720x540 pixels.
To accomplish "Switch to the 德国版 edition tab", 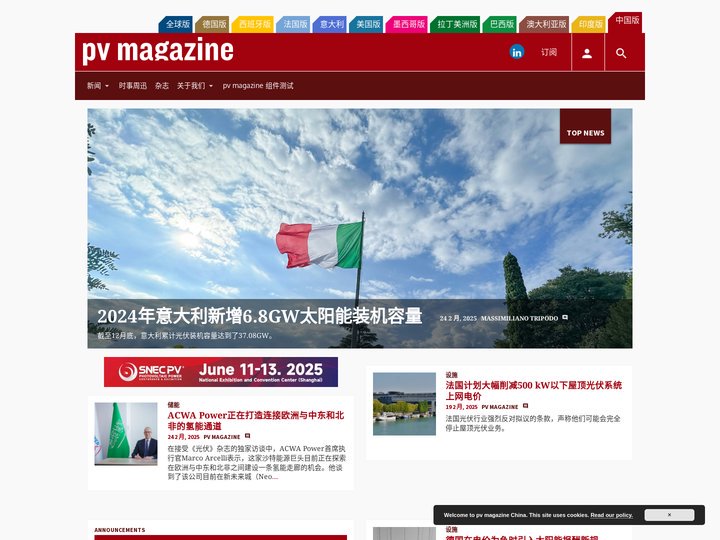I will [213, 24].
